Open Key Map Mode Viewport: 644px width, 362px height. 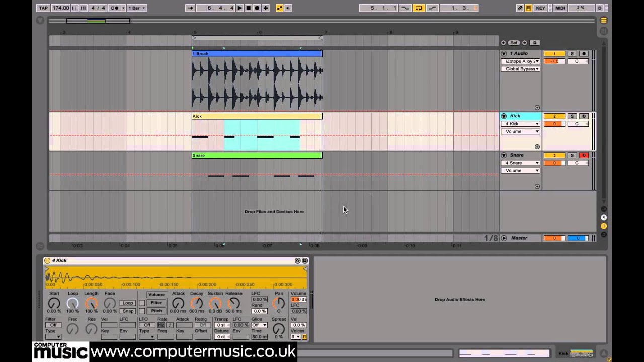(541, 8)
